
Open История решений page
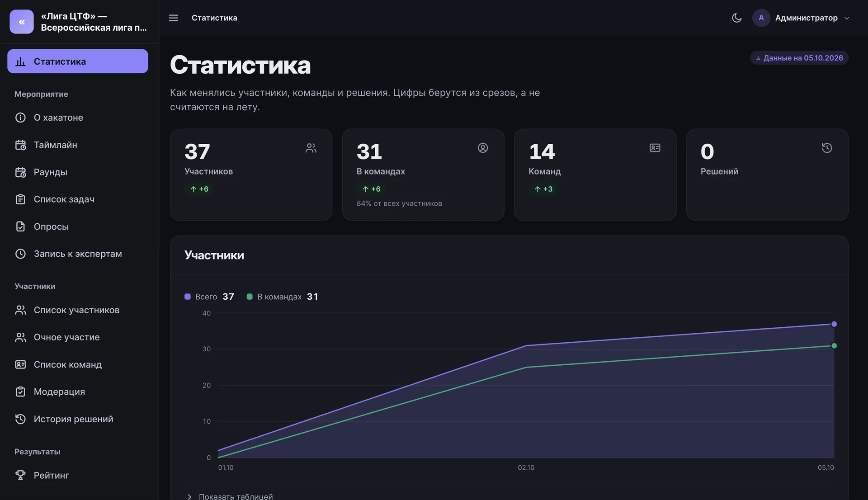[78, 419]
